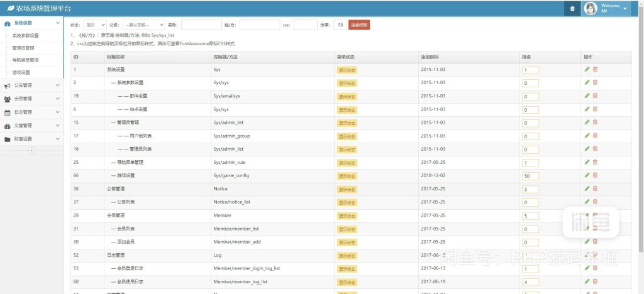
Task: Delete the Notice/notice_list row via trash icon
Action: click(595, 202)
